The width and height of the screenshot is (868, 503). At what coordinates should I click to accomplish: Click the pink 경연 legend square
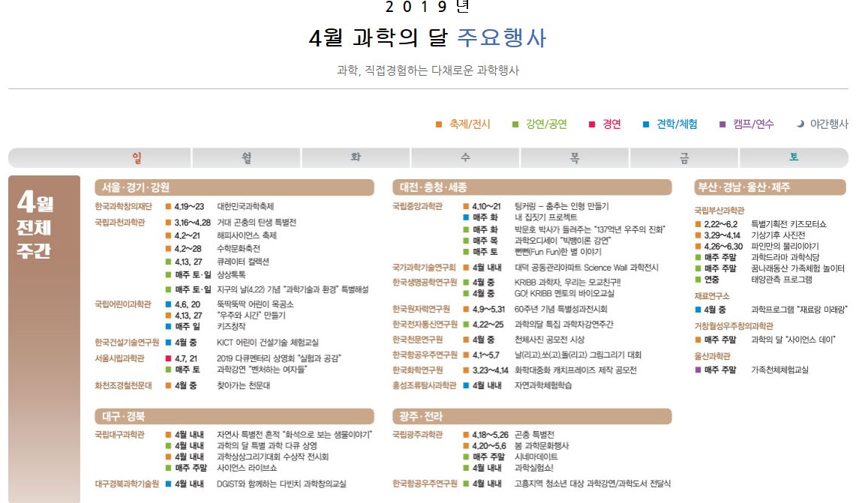[x=592, y=124]
